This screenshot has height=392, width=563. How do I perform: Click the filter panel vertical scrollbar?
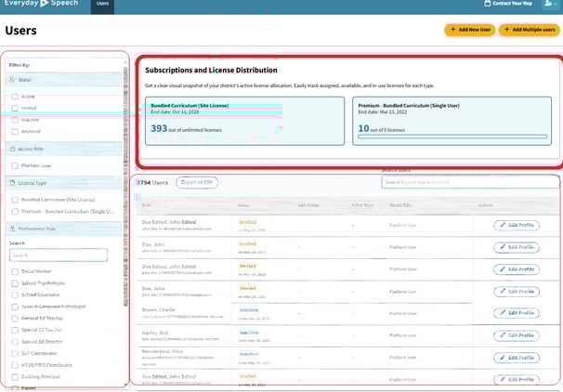click(125, 187)
